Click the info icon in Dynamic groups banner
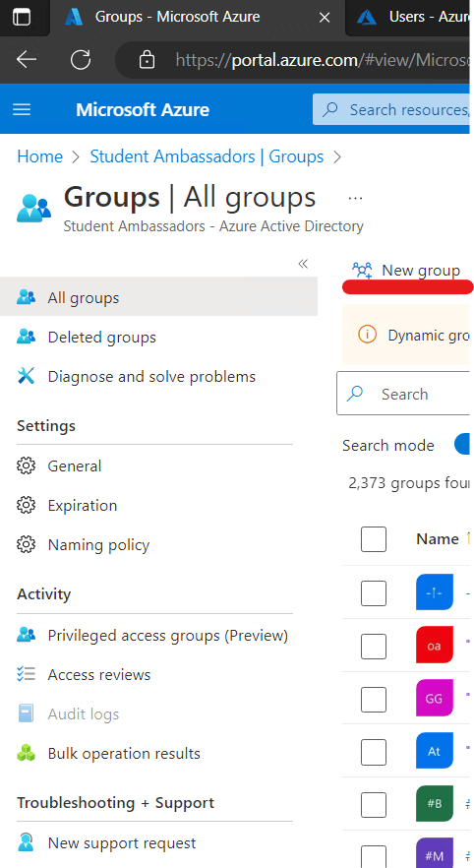474x868 pixels. click(367, 335)
